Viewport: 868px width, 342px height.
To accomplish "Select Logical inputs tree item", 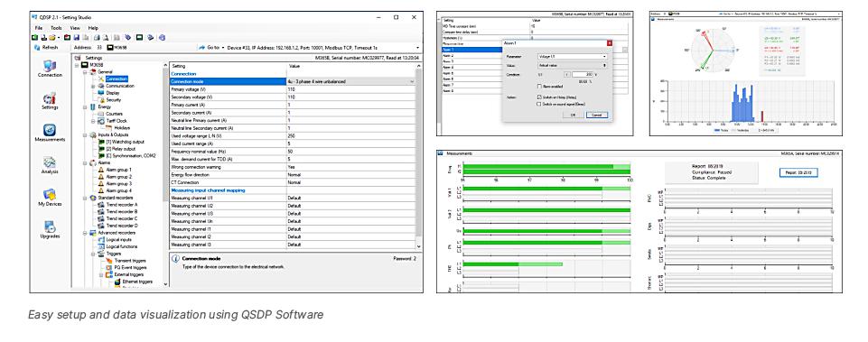I will (x=116, y=240).
